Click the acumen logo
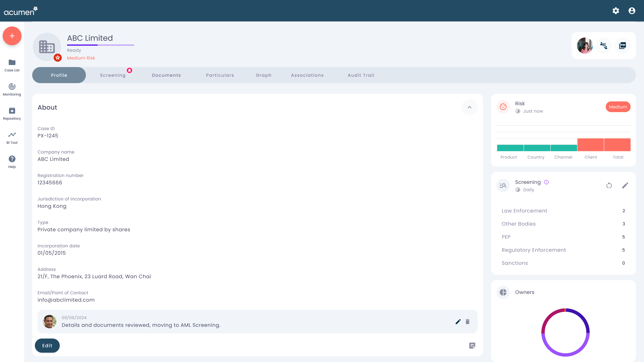Screen dimensions: 644x362 (x=21, y=11)
